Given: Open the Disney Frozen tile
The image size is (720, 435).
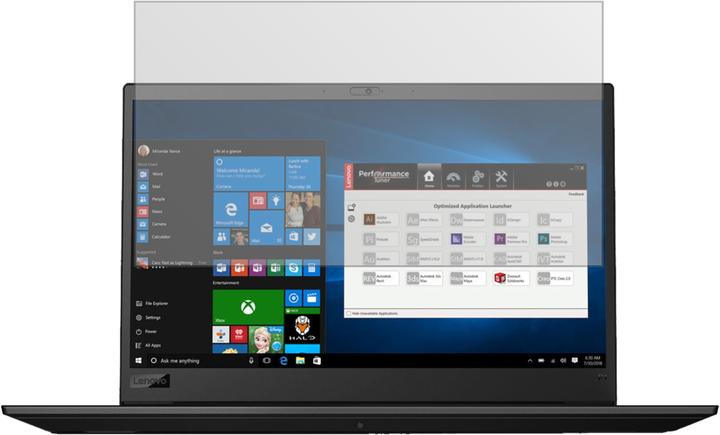Looking at the screenshot, I should click(x=266, y=339).
